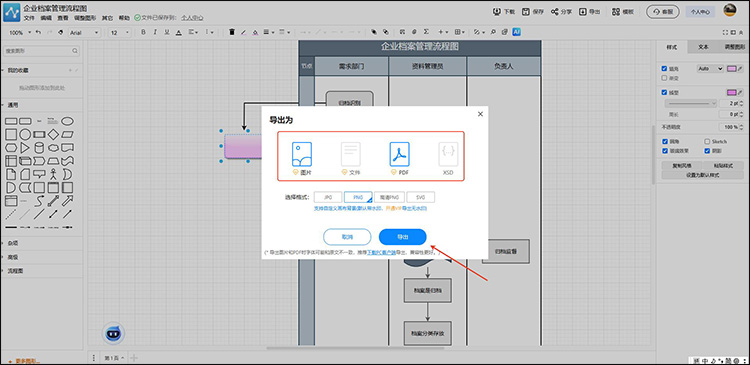Open the Arial font dropdown
750x365 pixels.
(x=84, y=33)
